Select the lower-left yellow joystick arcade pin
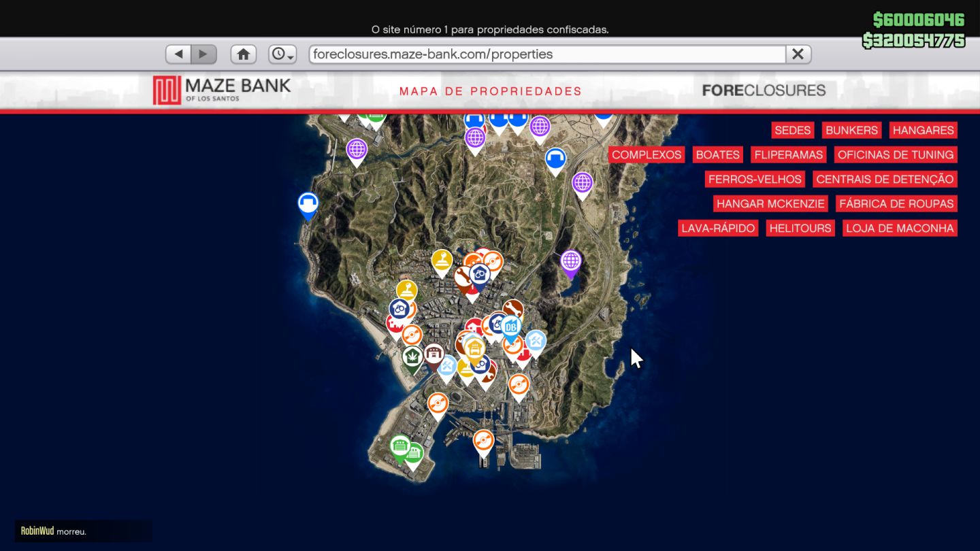This screenshot has height=551, width=980. tap(406, 291)
